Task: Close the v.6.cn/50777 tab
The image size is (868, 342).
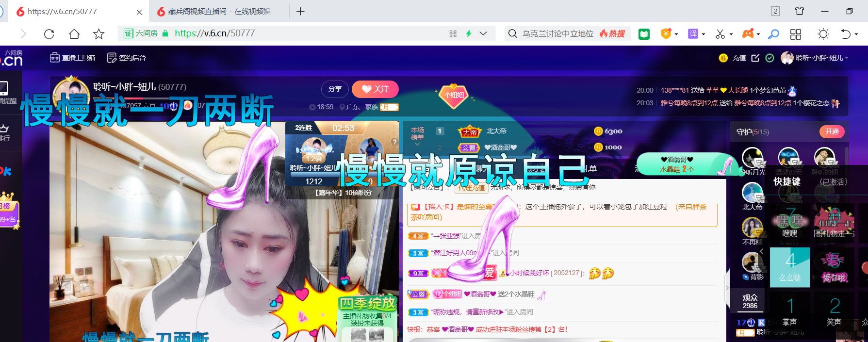Action: (x=139, y=12)
